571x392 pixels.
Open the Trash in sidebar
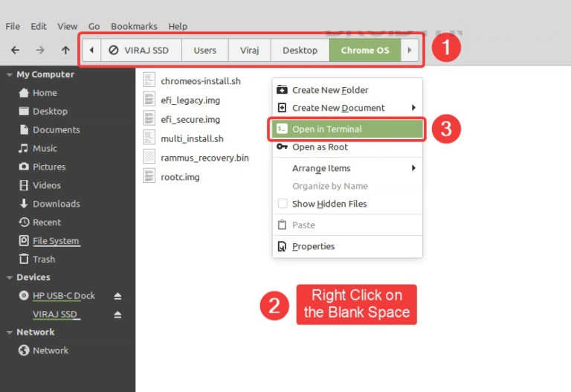pyautogui.click(x=43, y=260)
